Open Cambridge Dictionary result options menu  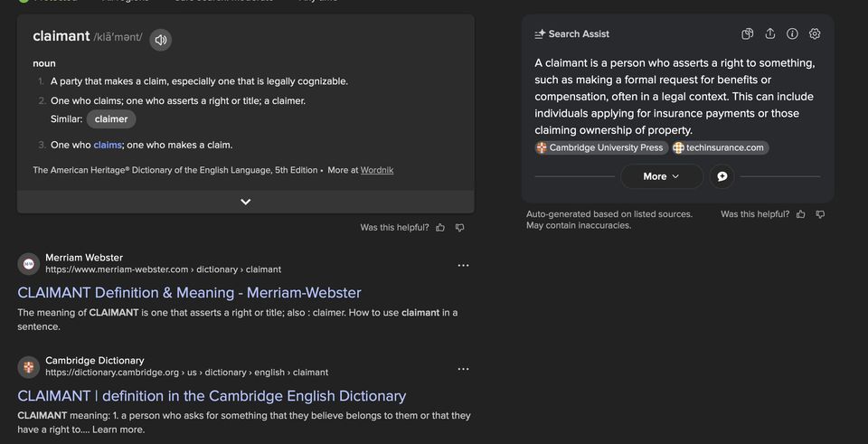463,369
